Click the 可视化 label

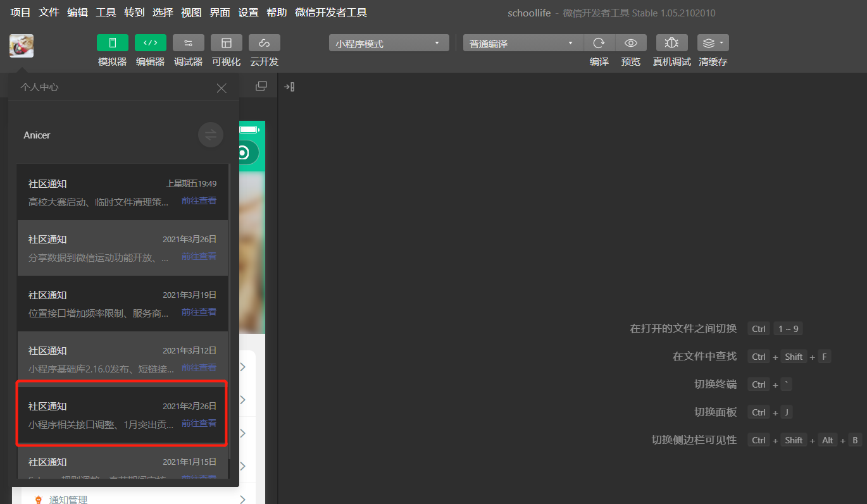[x=227, y=62]
